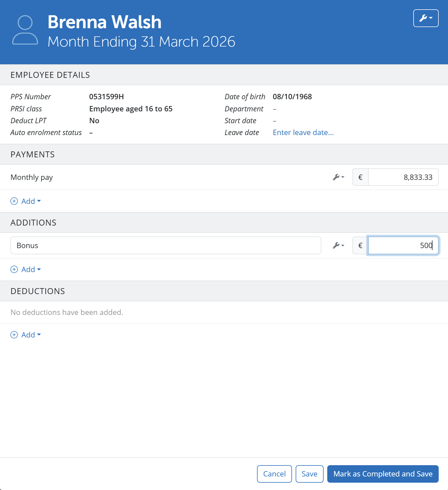Expand the Add menu under Additions
The image size is (448, 490).
[26, 270]
